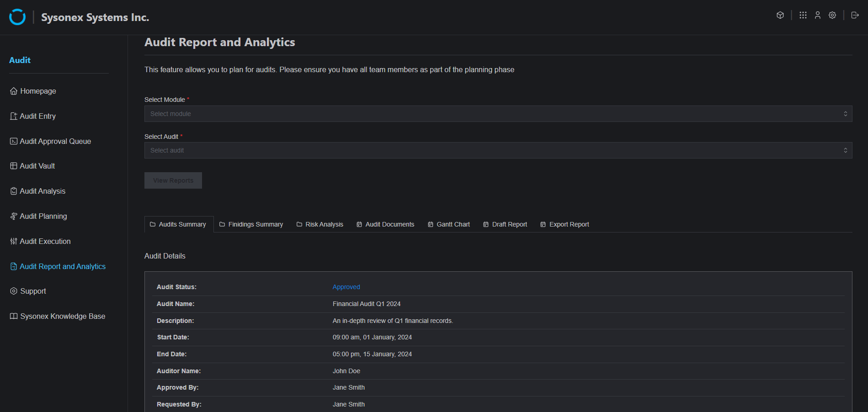The image size is (868, 412).
Task: Click the Support icon in the sidebar
Action: pos(14,291)
